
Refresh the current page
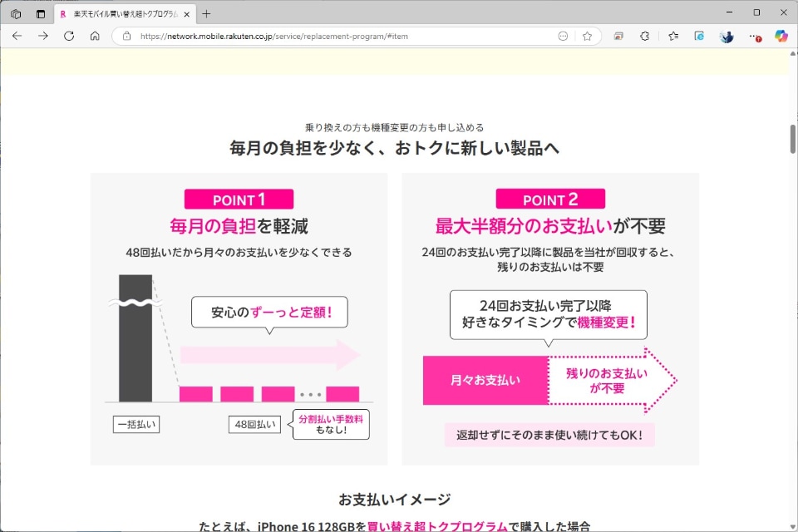tap(69, 36)
